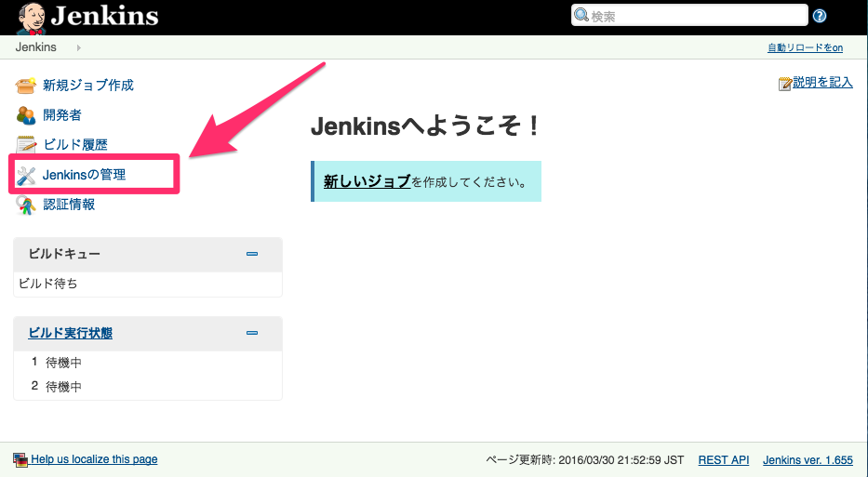Click the ビルドキュー panel header
The image size is (868, 477).
pos(148,255)
